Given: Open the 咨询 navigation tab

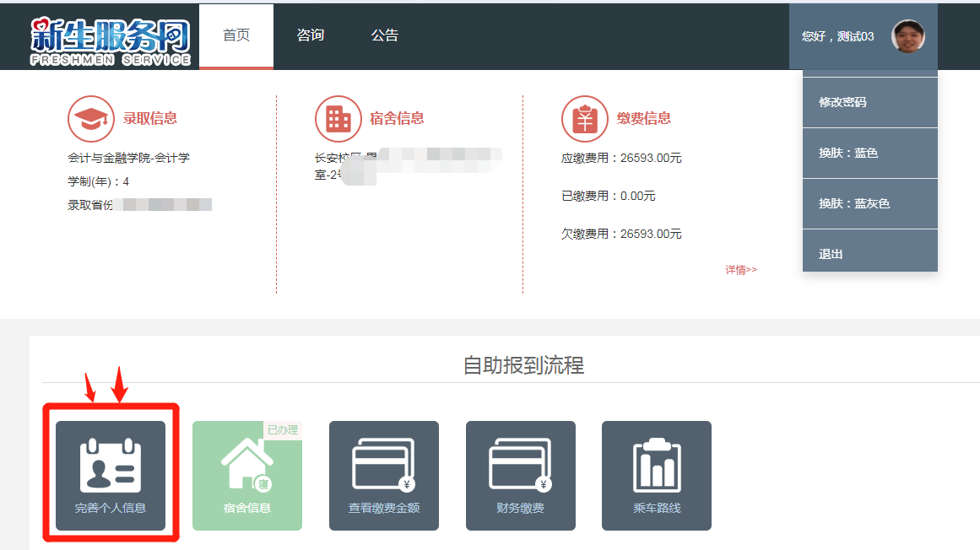Looking at the screenshot, I should tap(311, 35).
